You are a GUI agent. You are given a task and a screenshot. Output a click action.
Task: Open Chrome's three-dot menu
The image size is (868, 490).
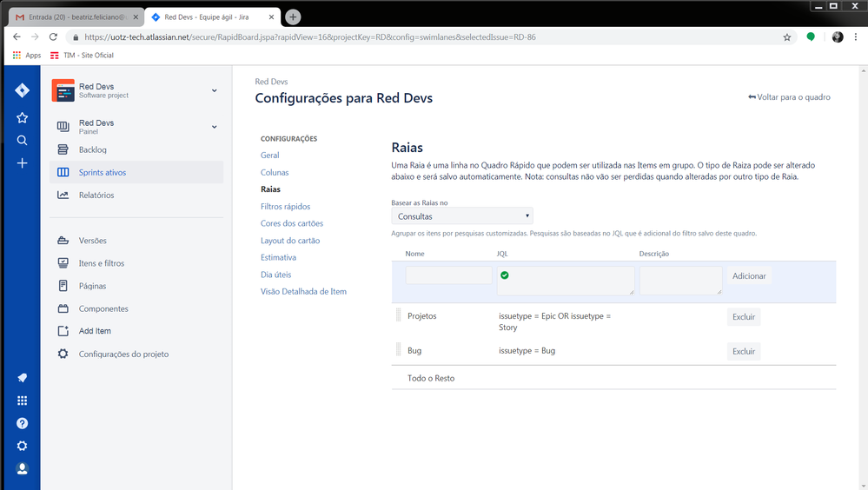(x=856, y=37)
